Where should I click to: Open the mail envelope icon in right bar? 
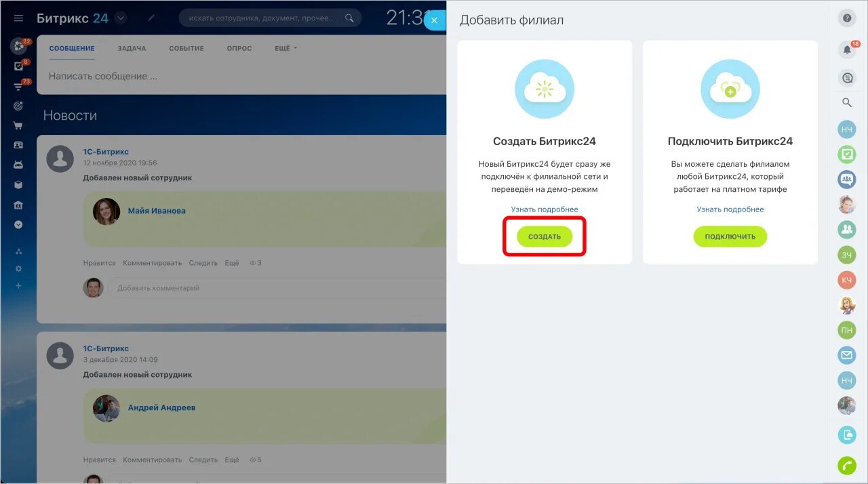pos(847,355)
